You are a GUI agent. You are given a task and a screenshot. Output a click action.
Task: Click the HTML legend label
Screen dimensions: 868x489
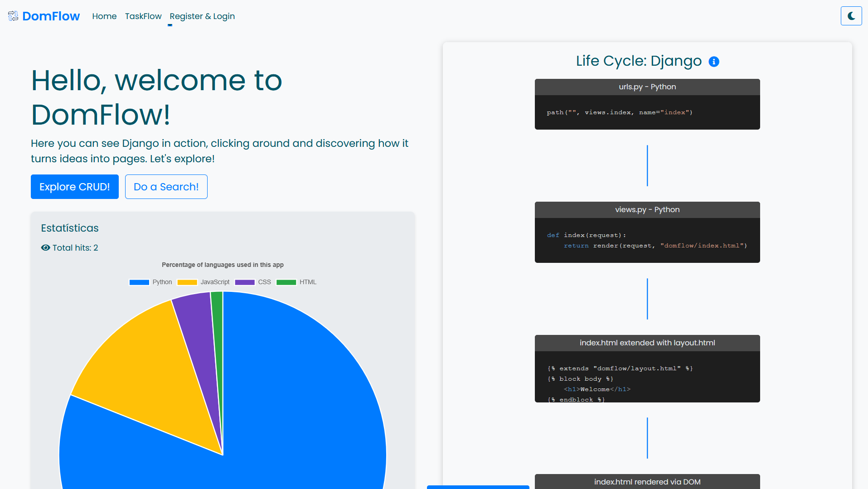pyautogui.click(x=308, y=282)
